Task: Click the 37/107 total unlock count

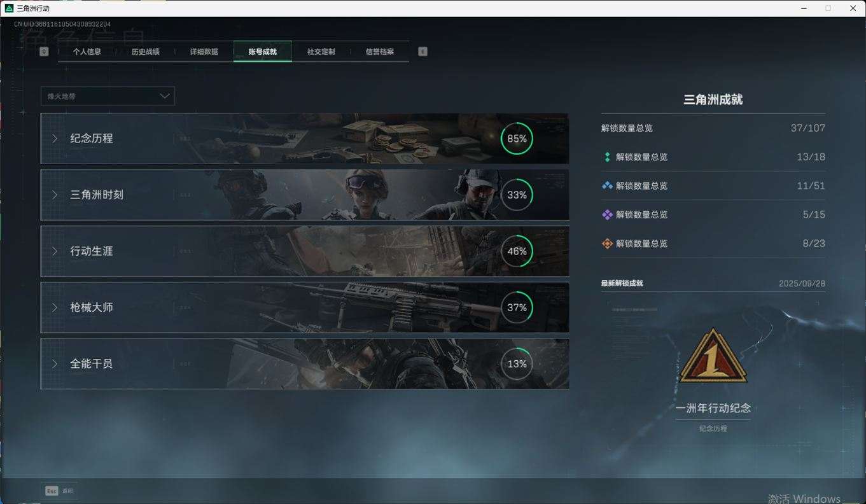Action: tap(808, 128)
